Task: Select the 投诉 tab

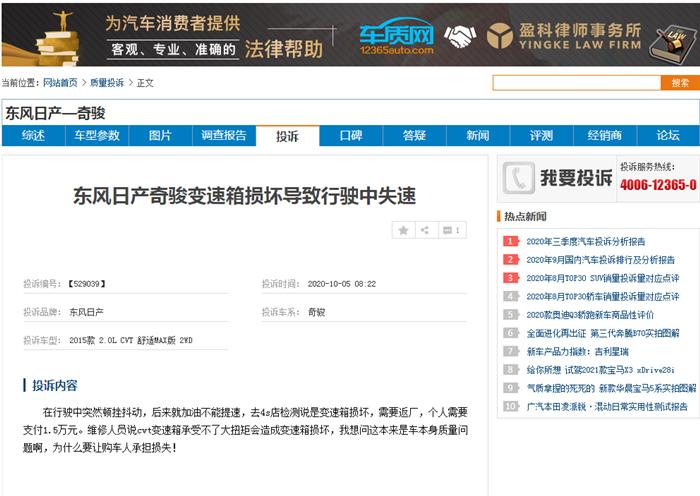Action: pyautogui.click(x=287, y=136)
